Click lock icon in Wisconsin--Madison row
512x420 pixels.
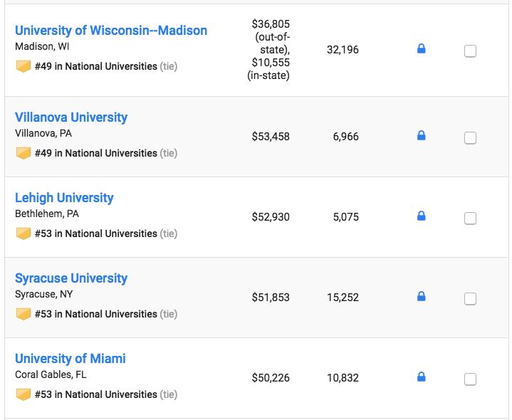421,49
